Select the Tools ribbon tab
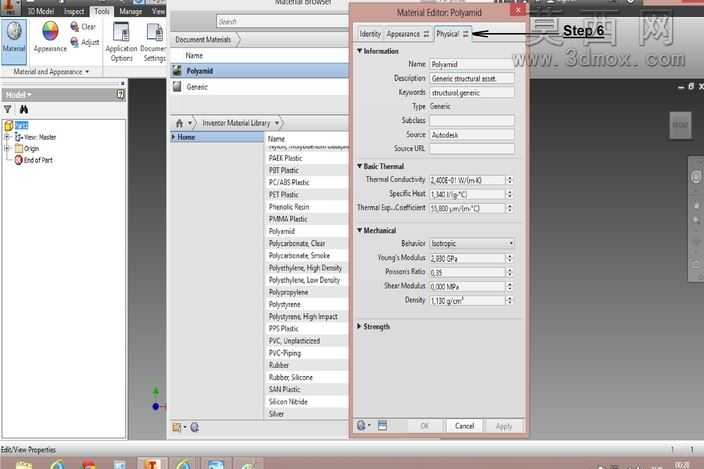The image size is (704, 469). (102, 11)
